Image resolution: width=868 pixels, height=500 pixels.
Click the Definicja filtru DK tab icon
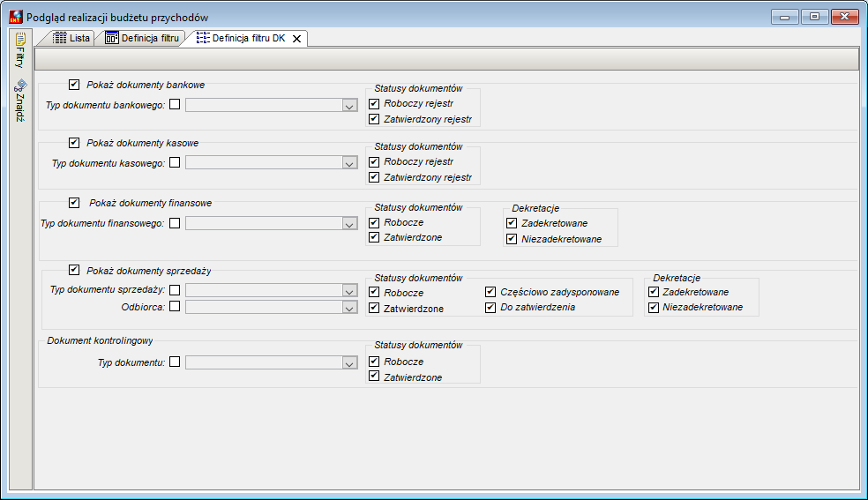coord(203,38)
